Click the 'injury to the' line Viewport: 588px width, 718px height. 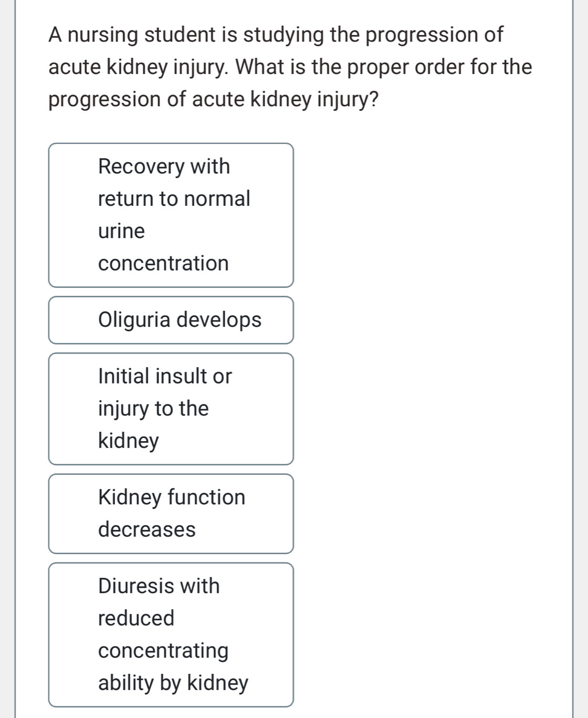(x=153, y=409)
